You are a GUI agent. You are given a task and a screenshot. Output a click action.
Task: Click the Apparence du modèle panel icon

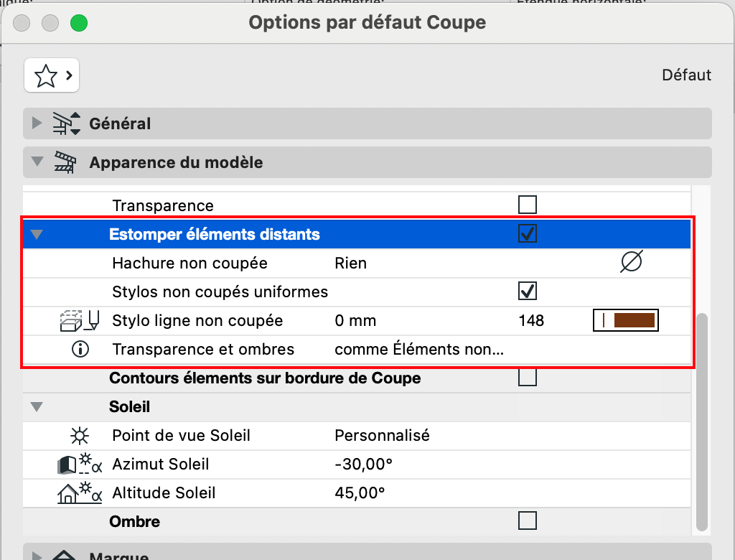65,162
